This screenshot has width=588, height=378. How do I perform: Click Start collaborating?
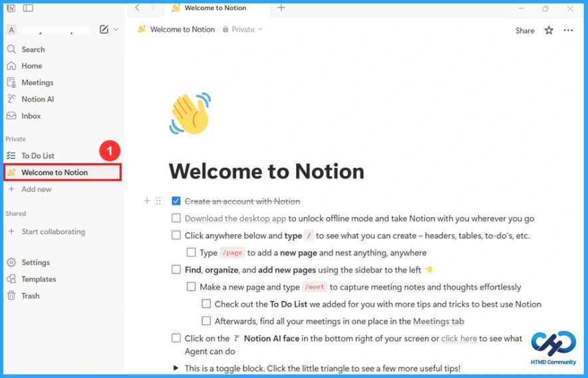point(53,232)
